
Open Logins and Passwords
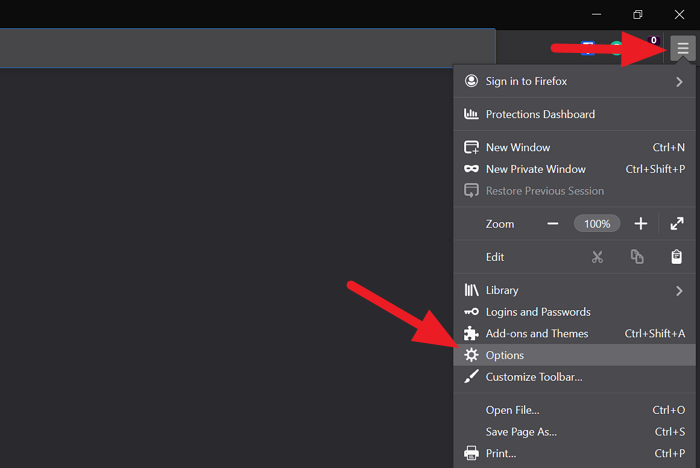tap(575, 312)
